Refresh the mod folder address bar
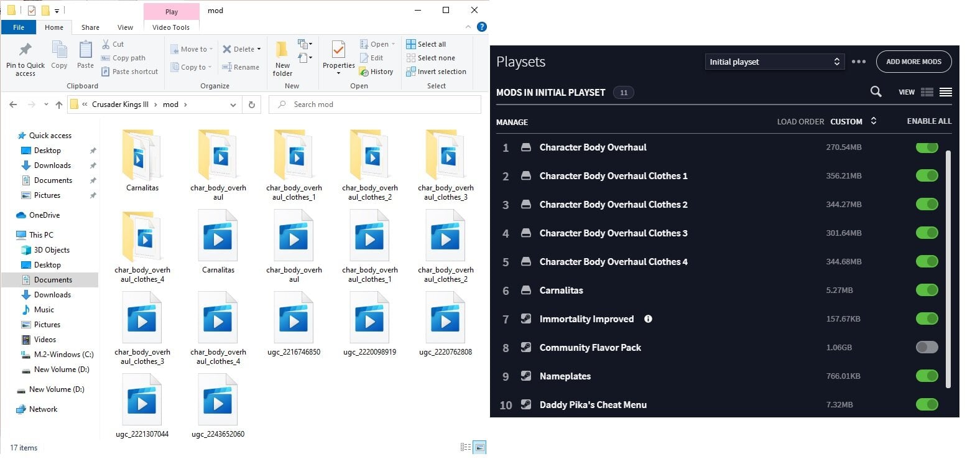The width and height of the screenshot is (980, 474). [x=252, y=105]
